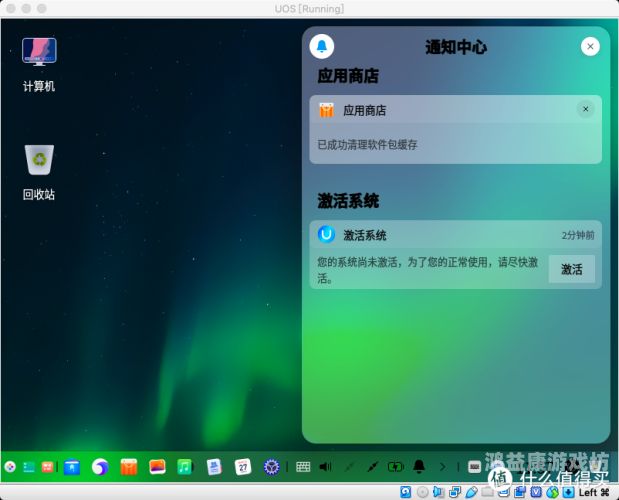Close the 通知中心 panel
The width and height of the screenshot is (619, 500).
click(590, 47)
